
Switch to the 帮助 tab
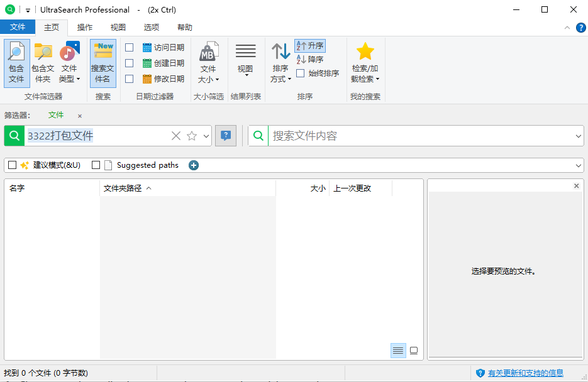185,28
